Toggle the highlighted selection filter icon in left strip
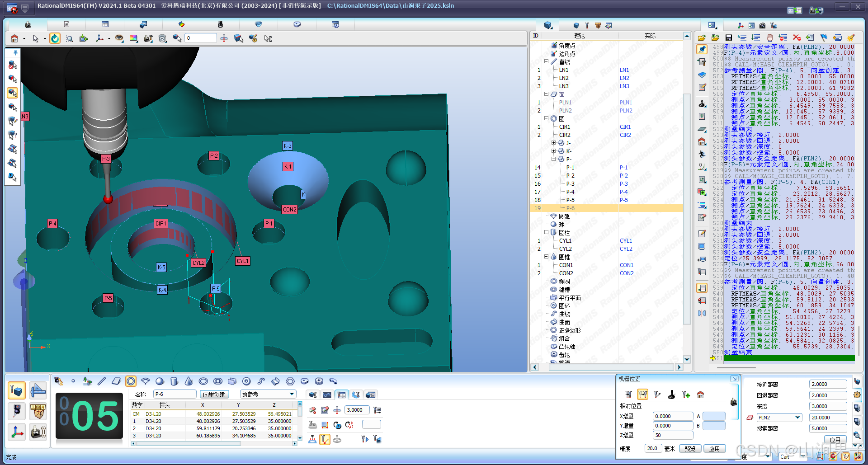Image resolution: width=868 pixels, height=465 pixels. coord(13,93)
